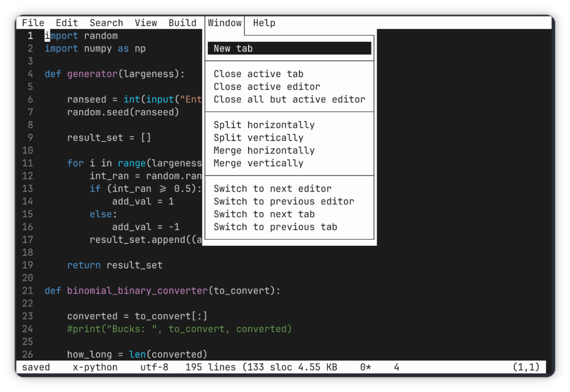Change the x-python language mode
Image resolution: width=570 pixels, height=392 pixels.
pyautogui.click(x=95, y=367)
